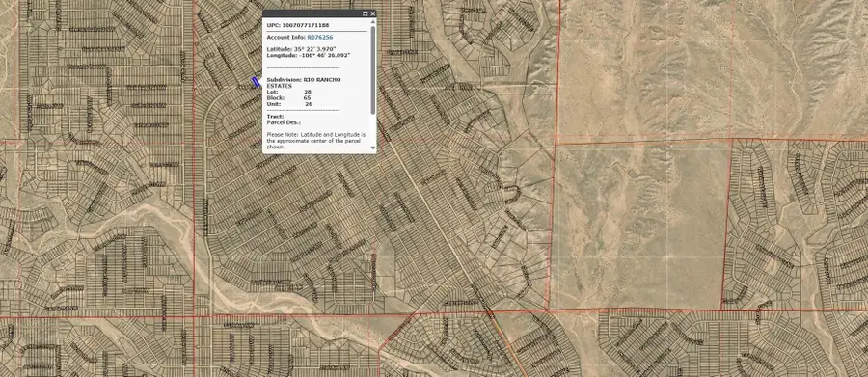This screenshot has width=868, height=377.
Task: Click the UPC: 1007077171188 text
Action: tap(297, 25)
